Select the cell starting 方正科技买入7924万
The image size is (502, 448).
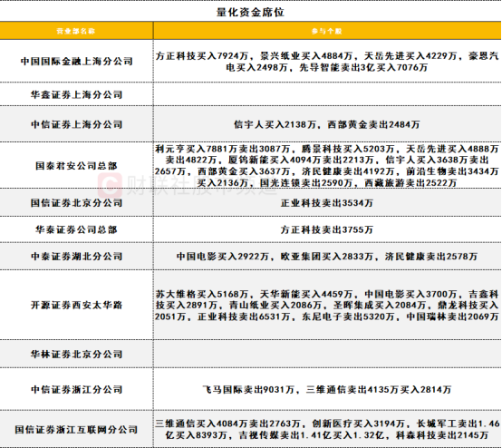[x=327, y=61]
